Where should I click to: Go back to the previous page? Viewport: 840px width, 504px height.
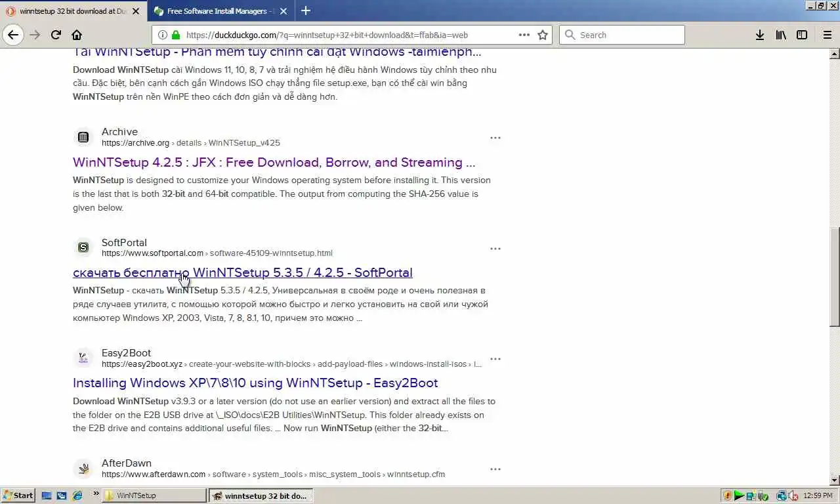pyautogui.click(x=13, y=35)
